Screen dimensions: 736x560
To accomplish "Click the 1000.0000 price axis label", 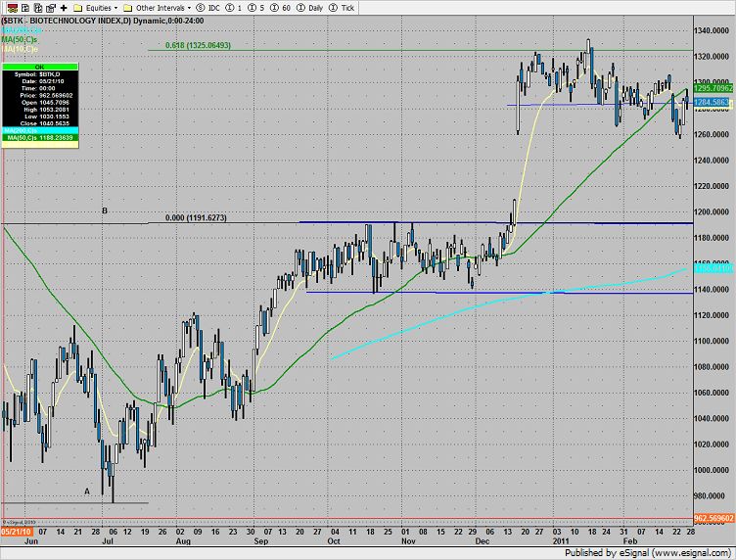I will [x=712, y=470].
